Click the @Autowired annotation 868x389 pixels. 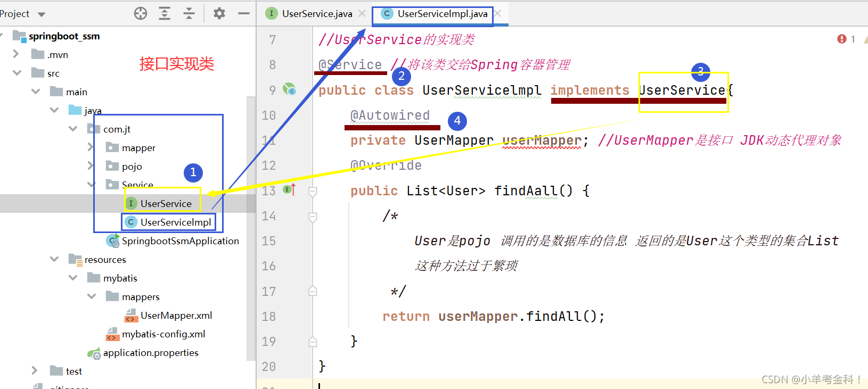390,115
